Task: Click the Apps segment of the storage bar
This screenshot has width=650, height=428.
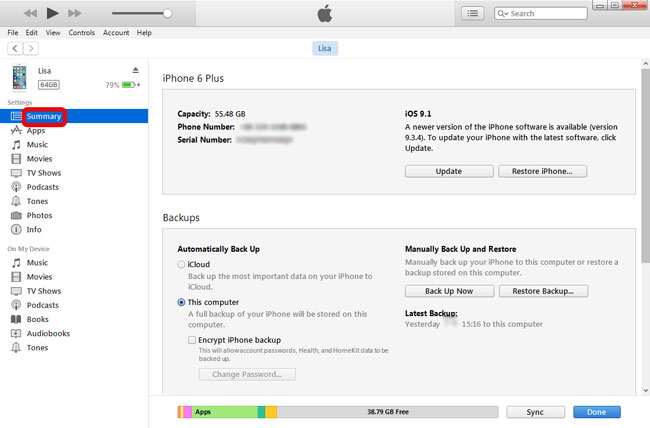Action: [224, 412]
